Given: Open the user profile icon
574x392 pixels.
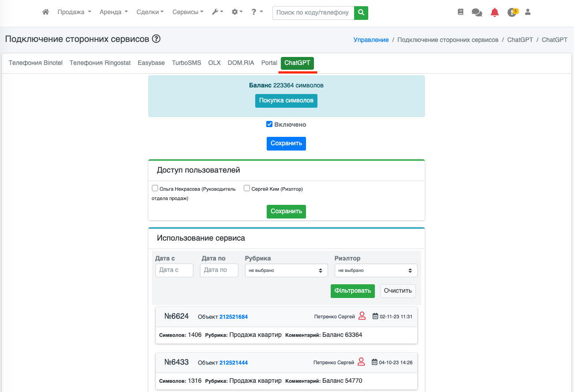Looking at the screenshot, I should point(528,12).
